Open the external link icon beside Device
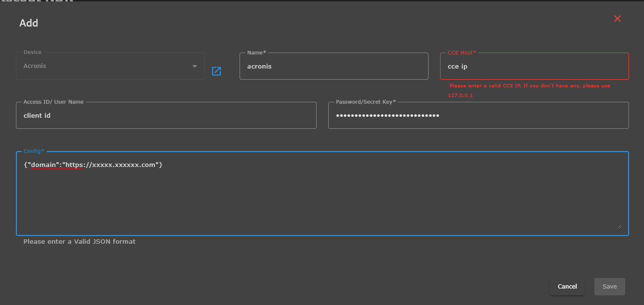 pyautogui.click(x=216, y=71)
